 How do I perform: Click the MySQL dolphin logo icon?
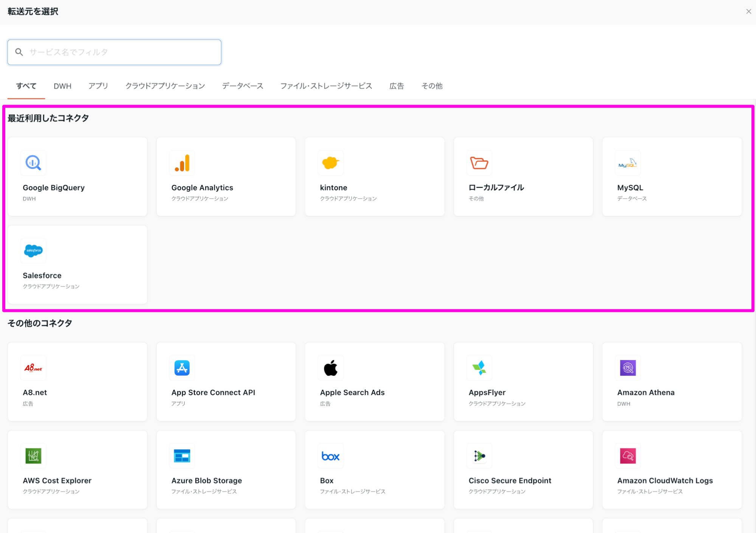[628, 163]
